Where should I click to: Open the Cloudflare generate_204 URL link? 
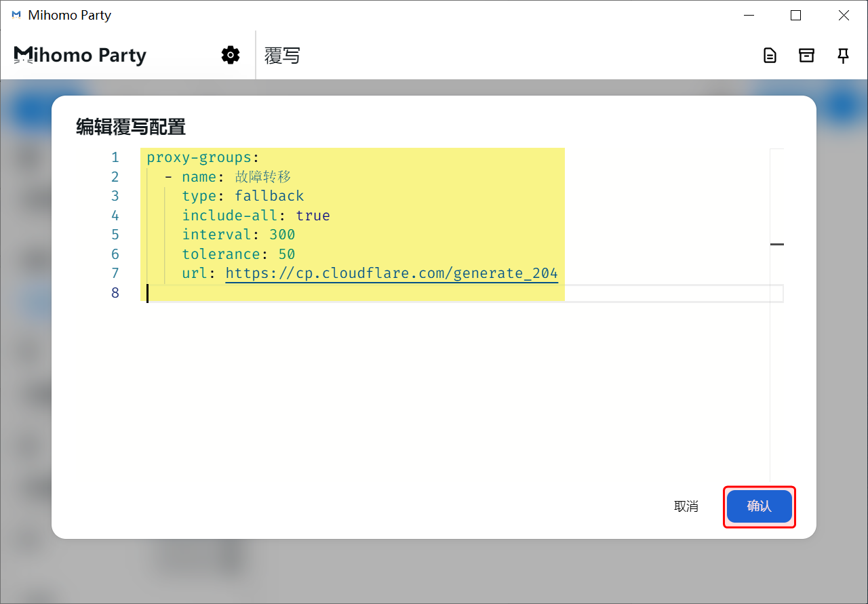coord(391,273)
